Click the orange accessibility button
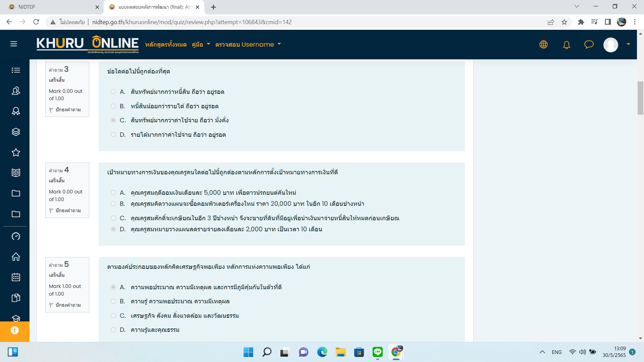644x362 pixels. pyautogui.click(x=15, y=330)
